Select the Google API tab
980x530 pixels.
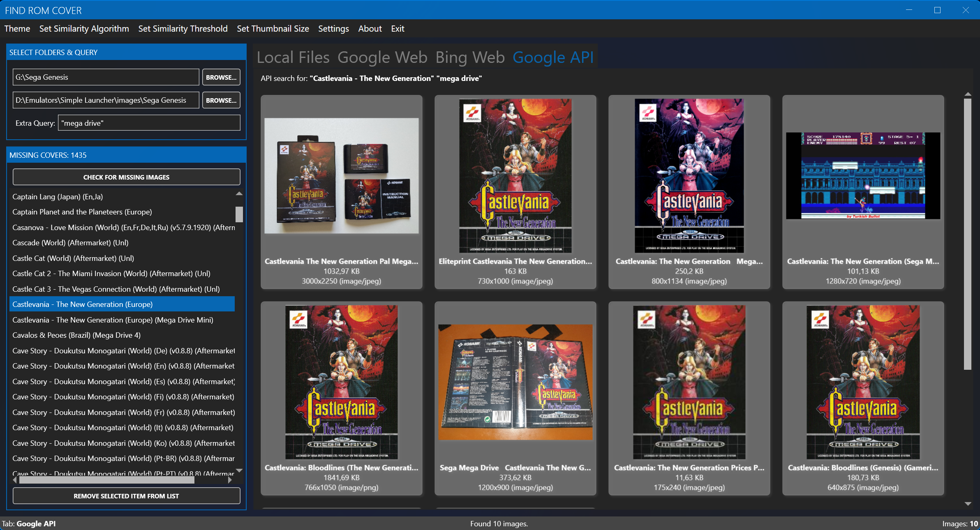coord(553,58)
